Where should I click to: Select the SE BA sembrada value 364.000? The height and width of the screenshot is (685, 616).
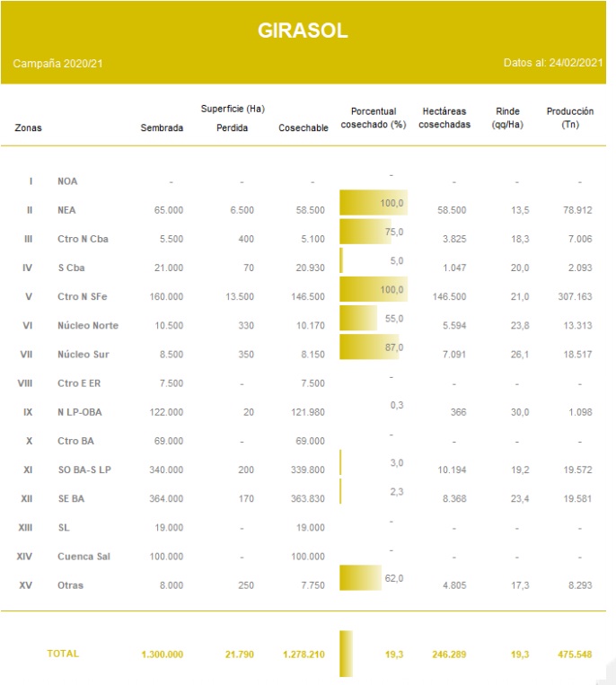pos(168,499)
